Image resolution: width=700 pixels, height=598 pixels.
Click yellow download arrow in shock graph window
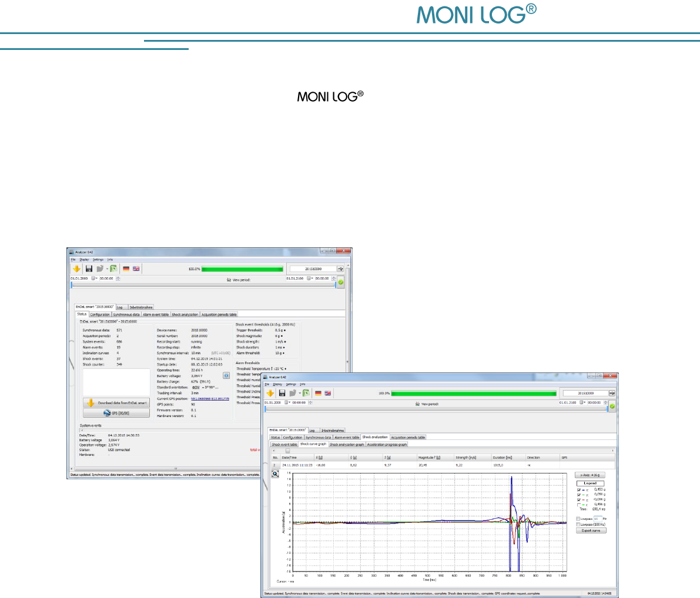(x=270, y=393)
